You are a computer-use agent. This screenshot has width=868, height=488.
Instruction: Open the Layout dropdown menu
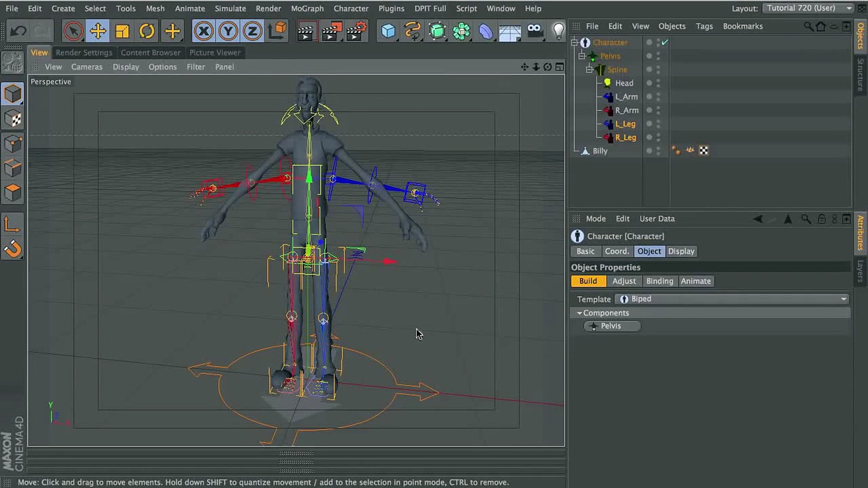tap(807, 8)
